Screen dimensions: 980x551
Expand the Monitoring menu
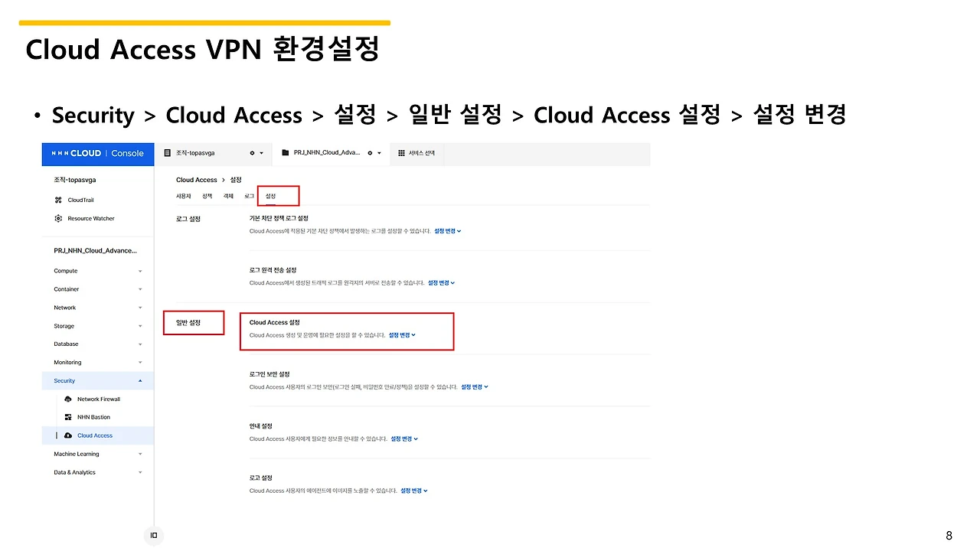click(x=140, y=363)
